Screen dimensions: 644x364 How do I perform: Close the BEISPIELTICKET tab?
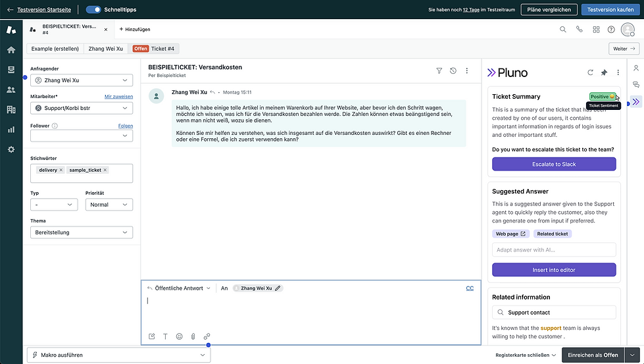[105, 30]
